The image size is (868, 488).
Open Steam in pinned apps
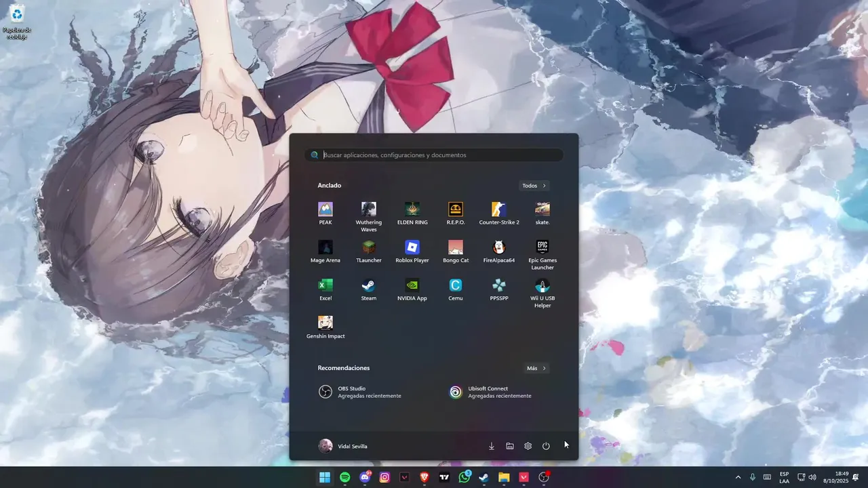click(x=369, y=289)
